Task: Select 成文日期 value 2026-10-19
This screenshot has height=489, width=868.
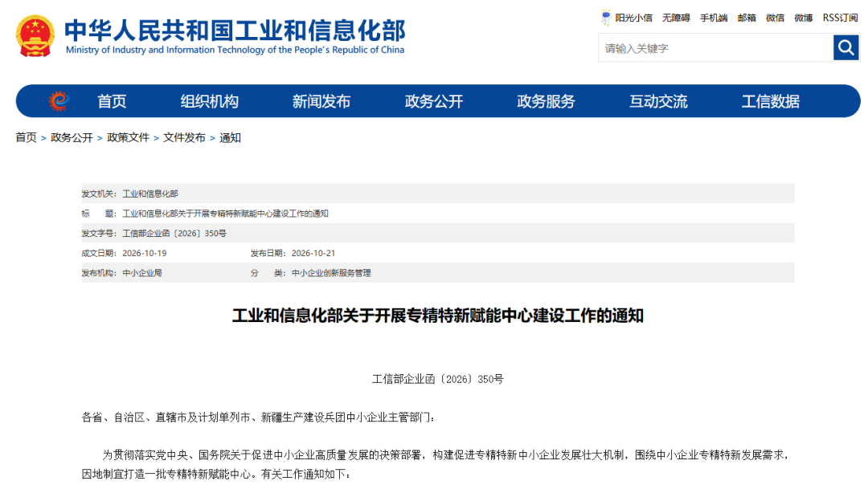Action: [145, 254]
